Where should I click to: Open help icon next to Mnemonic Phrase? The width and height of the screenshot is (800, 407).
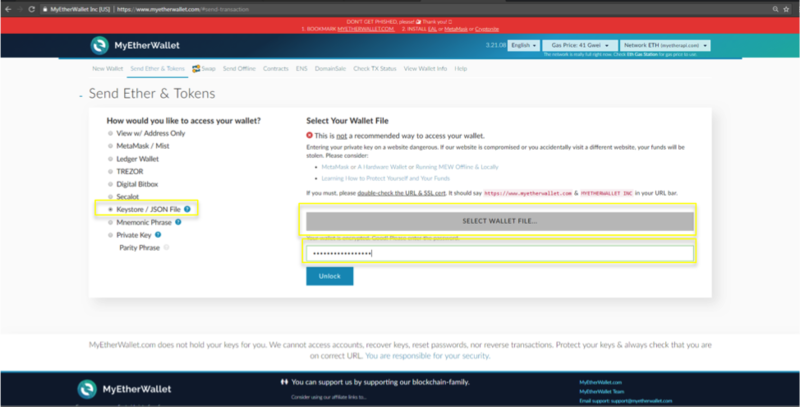click(x=178, y=222)
